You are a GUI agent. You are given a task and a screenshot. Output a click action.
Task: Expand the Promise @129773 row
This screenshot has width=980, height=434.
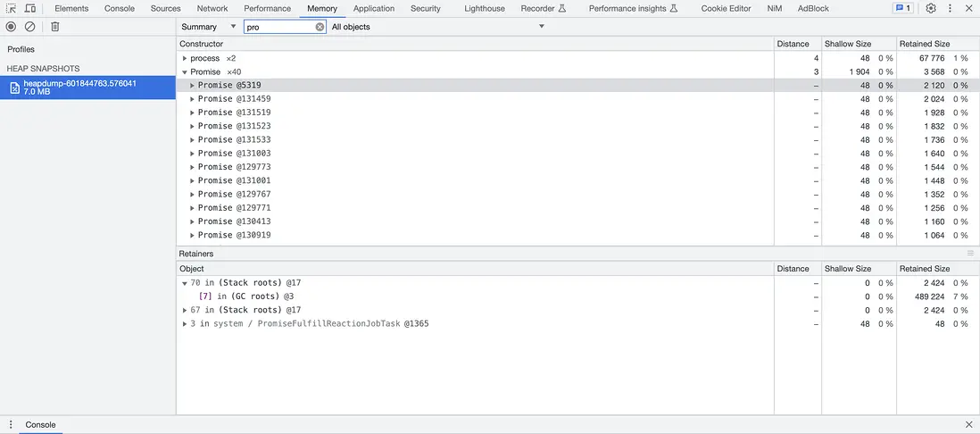point(192,167)
